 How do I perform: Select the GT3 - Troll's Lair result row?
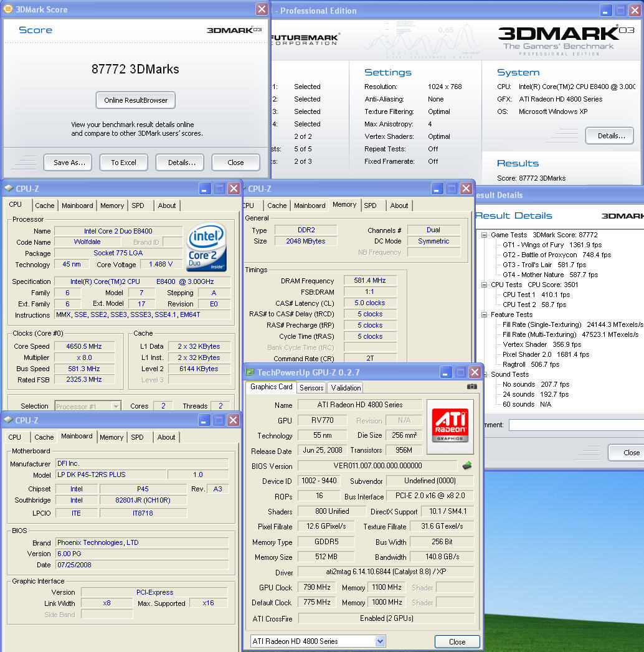(544, 265)
